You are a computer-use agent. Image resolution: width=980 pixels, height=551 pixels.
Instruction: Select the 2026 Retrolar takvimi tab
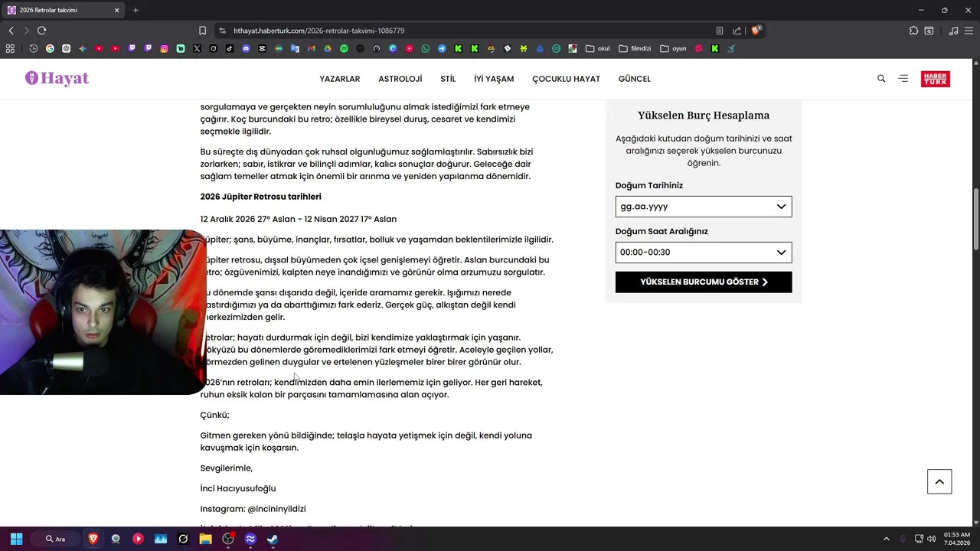point(63,10)
